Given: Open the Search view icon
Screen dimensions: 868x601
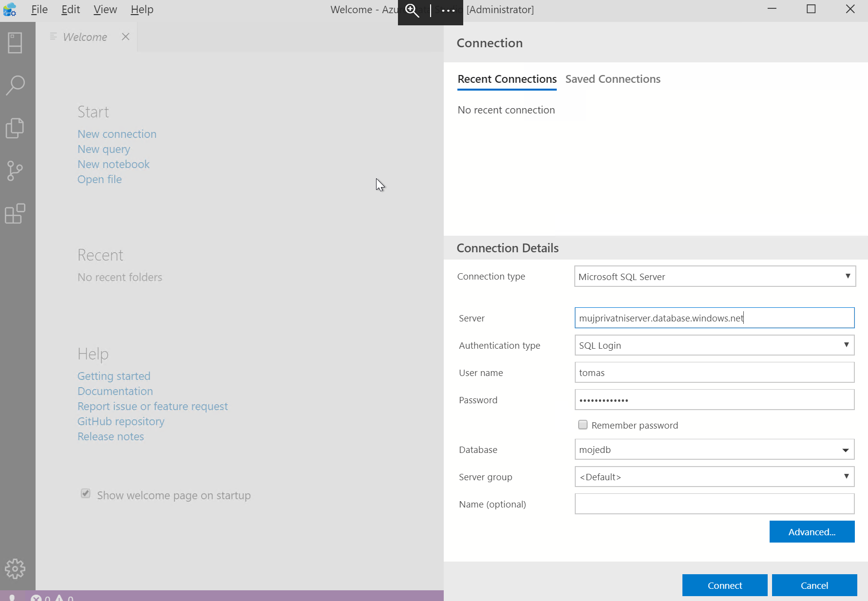Looking at the screenshot, I should click(x=15, y=85).
